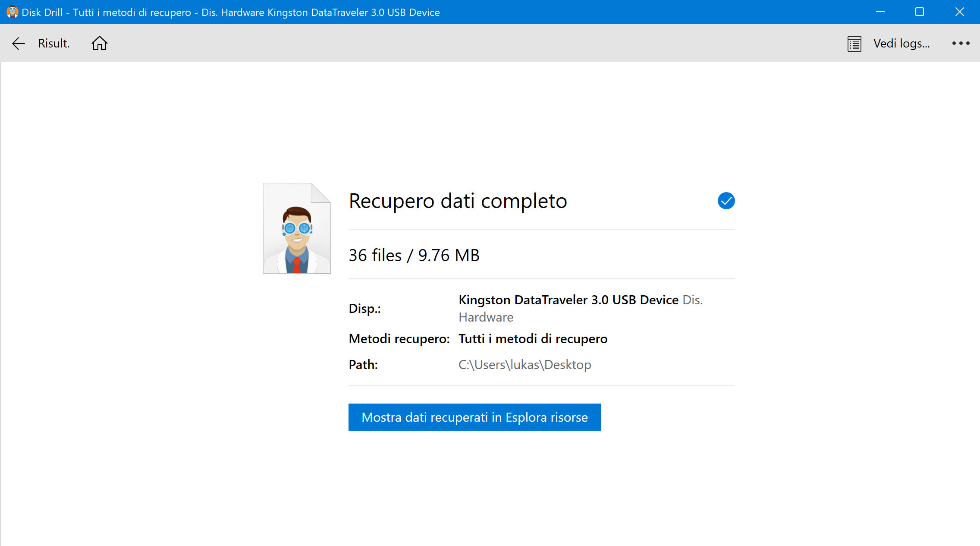Click 'Mostra dati recuperati in Esplora risorse' button
The image size is (980, 546).
(474, 417)
